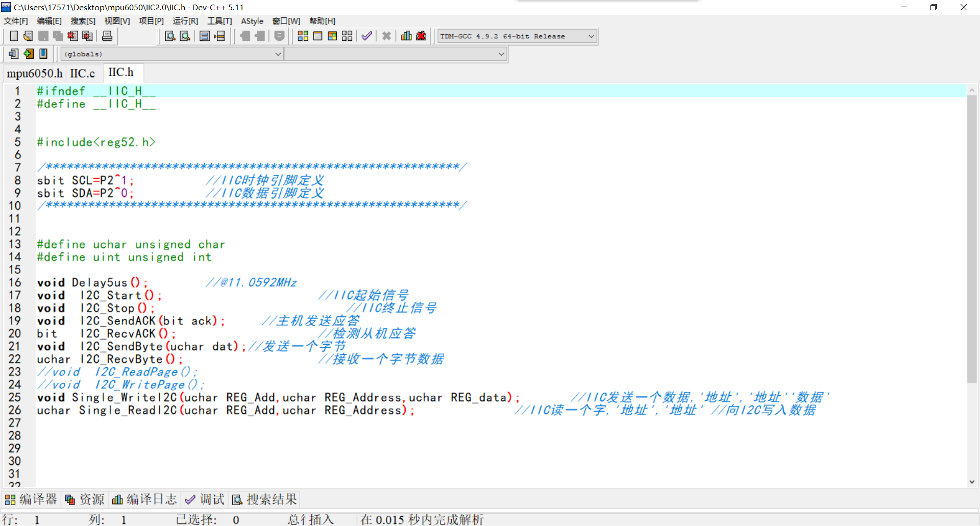Switch to the mpu6050.h file tab
980x526 pixels.
point(34,74)
